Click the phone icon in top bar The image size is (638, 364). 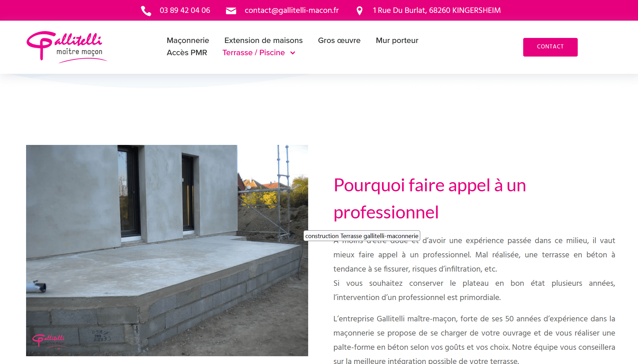(x=146, y=11)
